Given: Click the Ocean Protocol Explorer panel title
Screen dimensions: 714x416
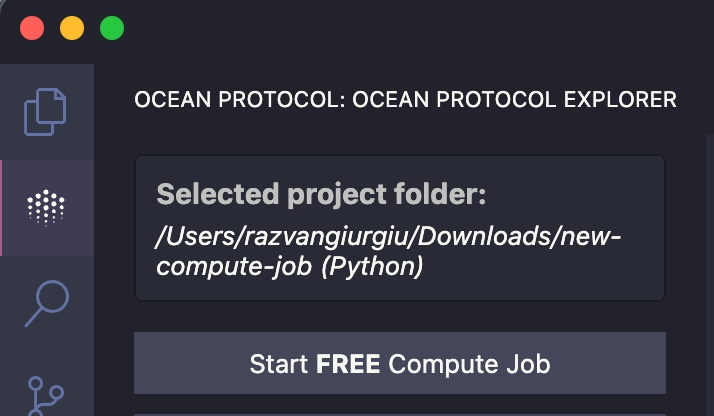Looking at the screenshot, I should tap(405, 100).
